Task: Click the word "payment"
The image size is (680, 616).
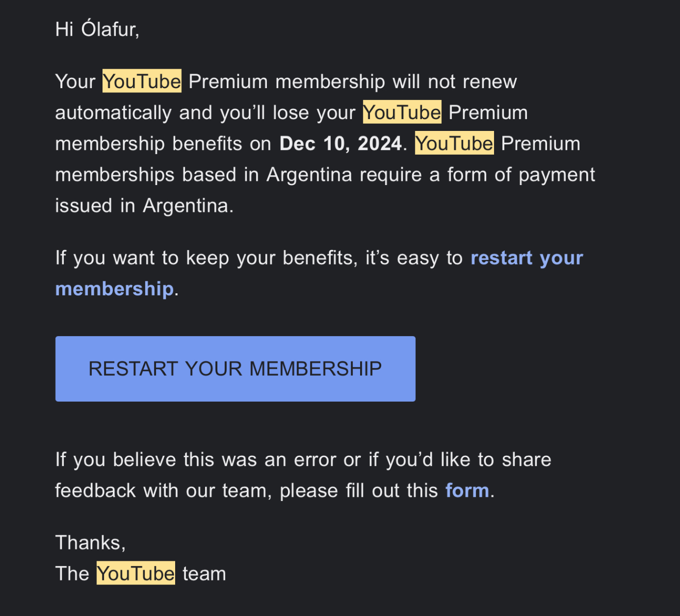Action: pyautogui.click(x=556, y=175)
